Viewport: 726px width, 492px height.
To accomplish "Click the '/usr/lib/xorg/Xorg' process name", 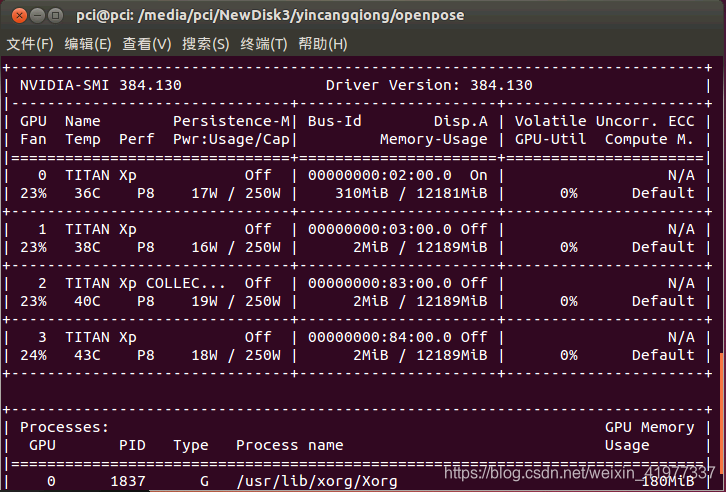I will click(317, 482).
